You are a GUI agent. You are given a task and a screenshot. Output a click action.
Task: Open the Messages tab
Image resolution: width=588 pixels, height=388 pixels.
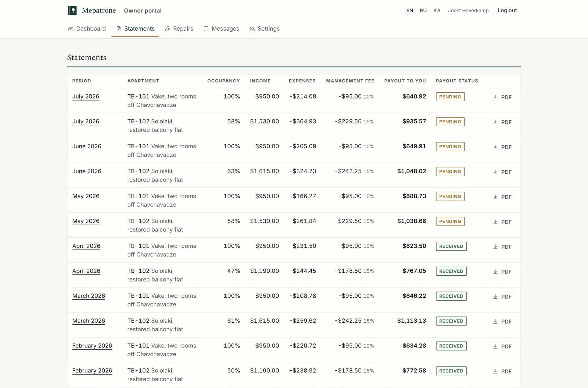click(x=221, y=29)
